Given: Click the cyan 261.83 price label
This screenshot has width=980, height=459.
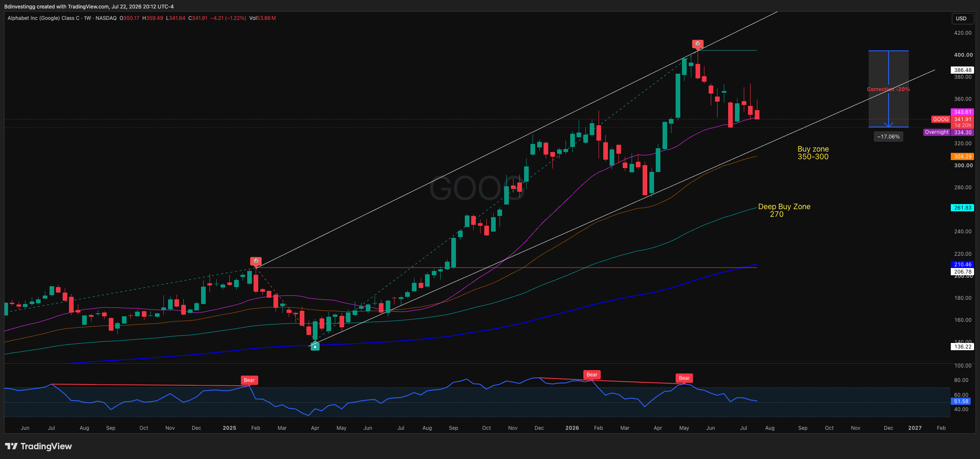Looking at the screenshot, I should [x=963, y=208].
